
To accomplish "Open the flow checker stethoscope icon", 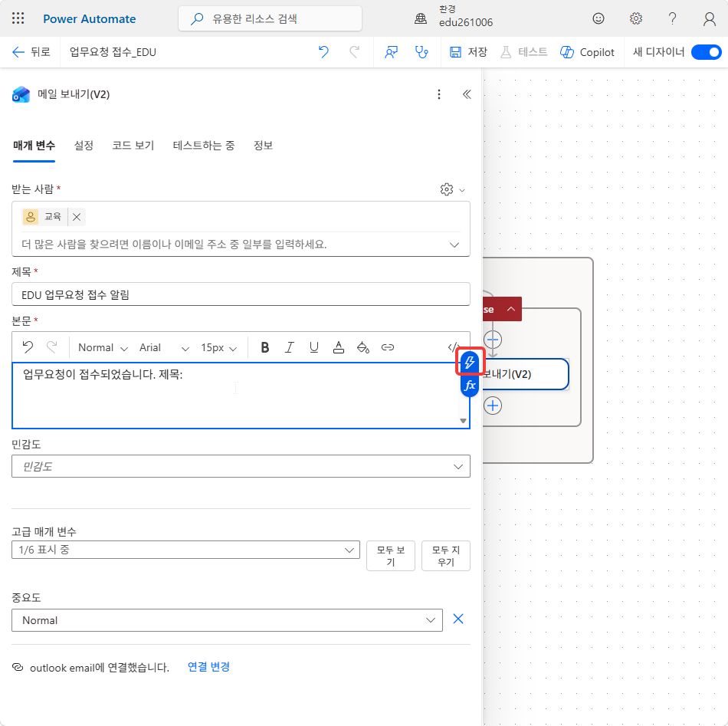I will click(421, 52).
